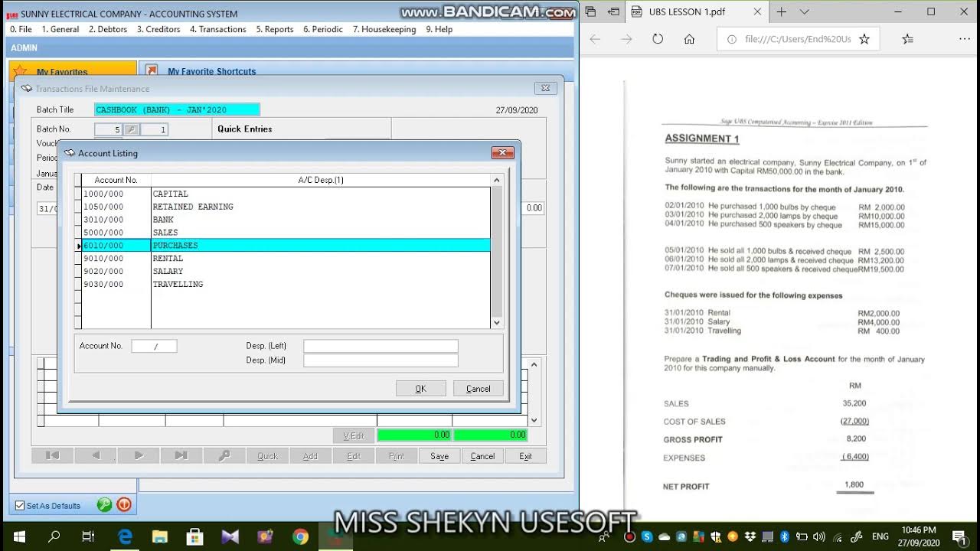Click the transaction grid scrollbar down arrow

click(534, 420)
